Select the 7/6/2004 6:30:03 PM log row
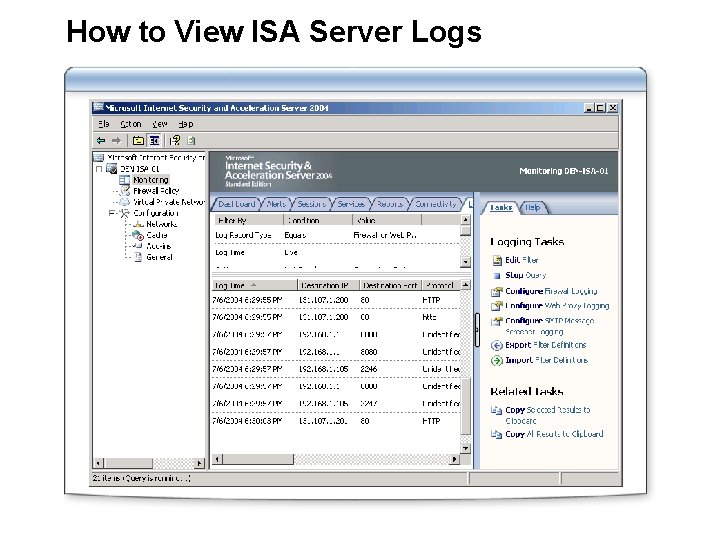The width and height of the screenshot is (720, 540). 336,421
